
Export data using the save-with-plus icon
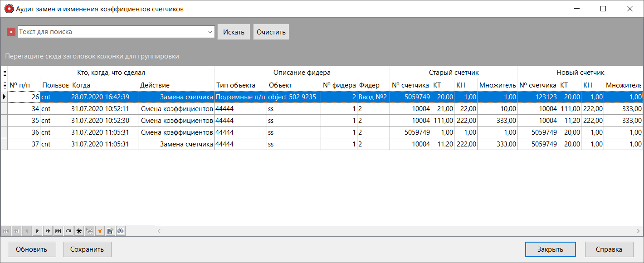(x=110, y=231)
